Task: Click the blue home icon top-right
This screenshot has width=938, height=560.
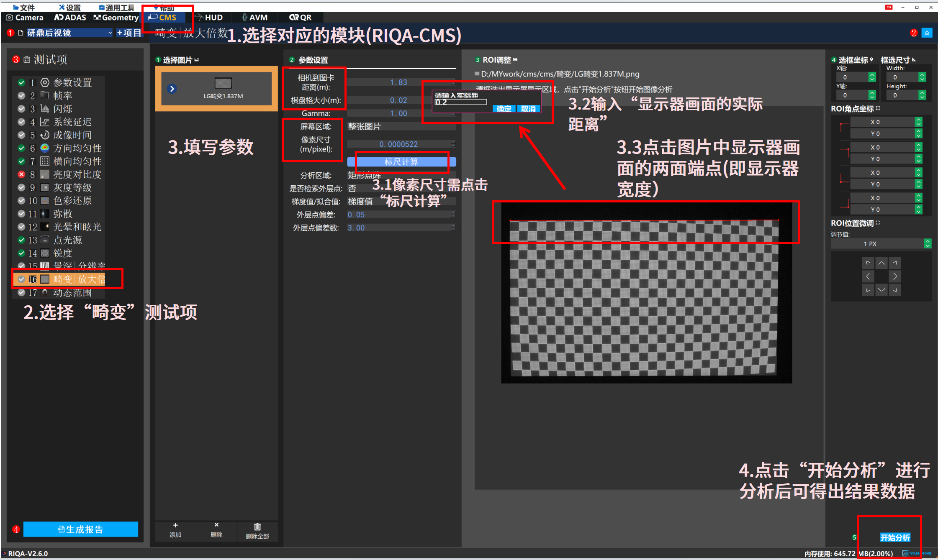Action: tap(927, 33)
